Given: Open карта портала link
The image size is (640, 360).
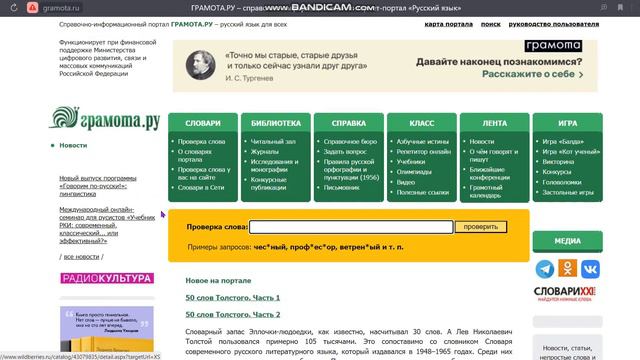Looking at the screenshot, I should (449, 24).
